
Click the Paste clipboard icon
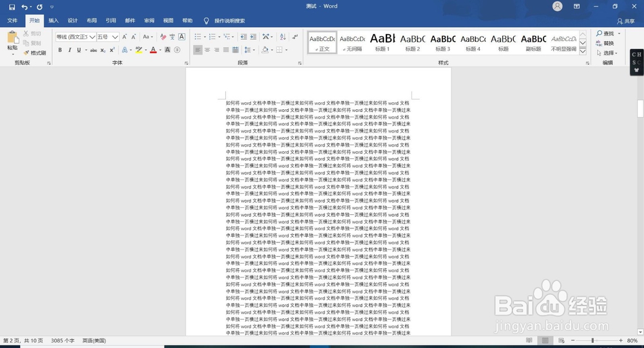(x=13, y=38)
